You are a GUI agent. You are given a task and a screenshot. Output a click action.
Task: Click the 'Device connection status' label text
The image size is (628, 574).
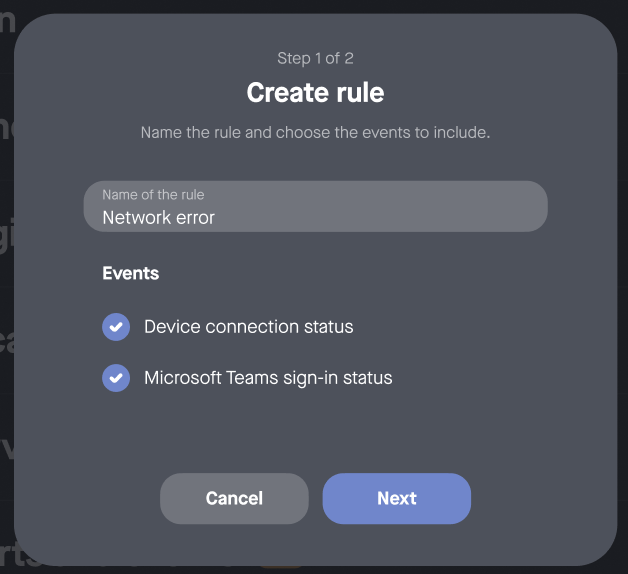(x=248, y=327)
